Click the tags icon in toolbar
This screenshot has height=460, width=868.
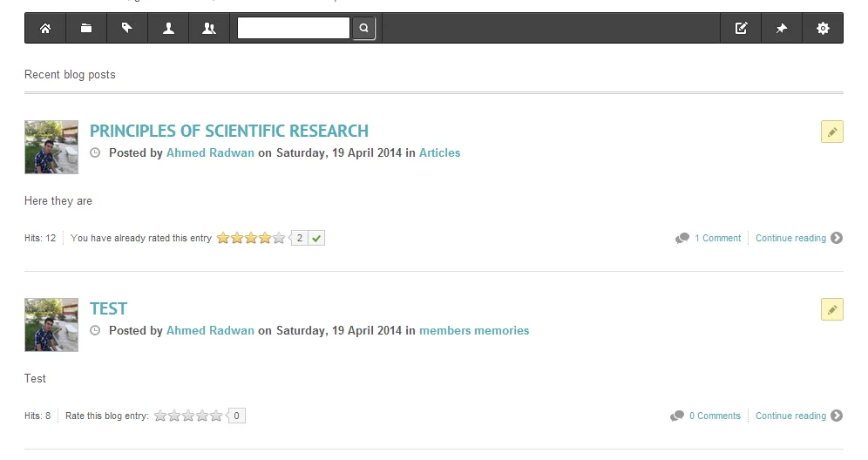(x=127, y=29)
